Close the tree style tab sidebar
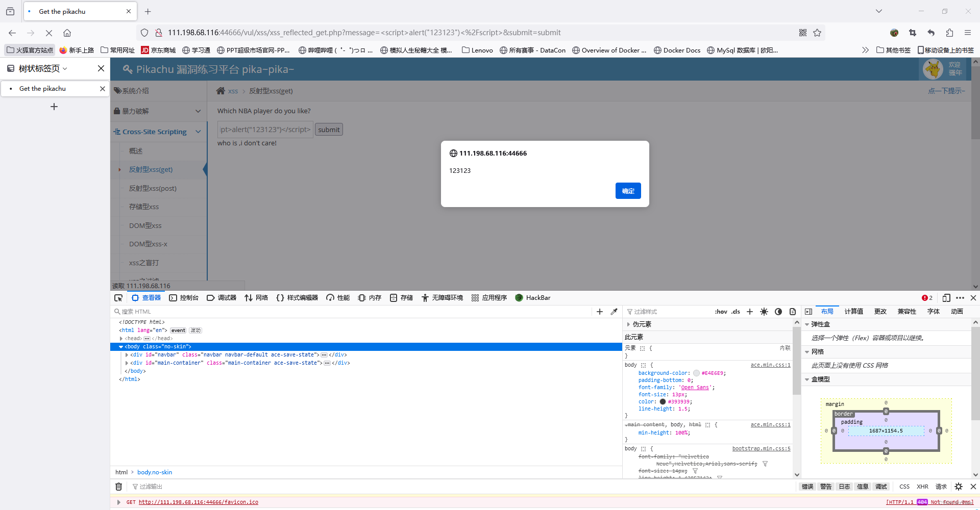The width and height of the screenshot is (980, 510). [101, 68]
